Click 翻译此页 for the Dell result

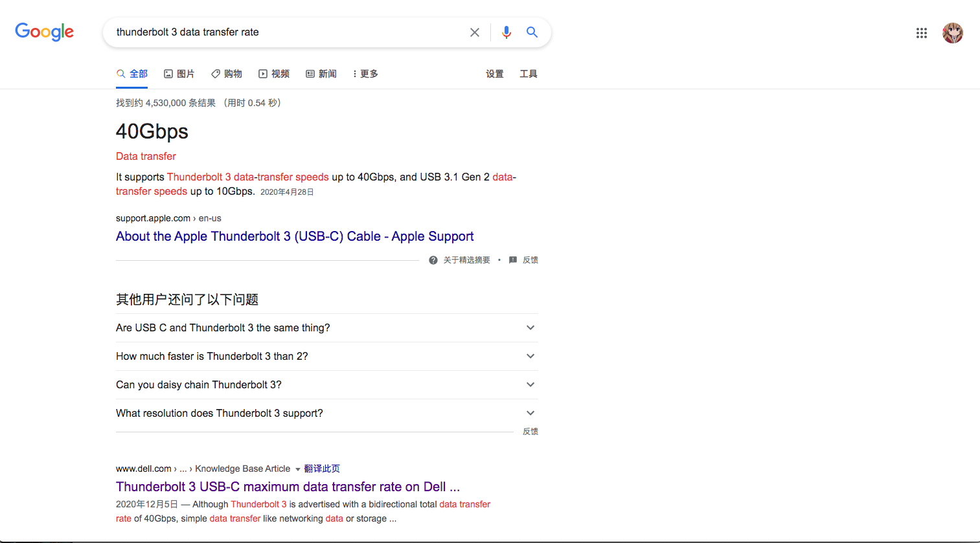coord(322,469)
